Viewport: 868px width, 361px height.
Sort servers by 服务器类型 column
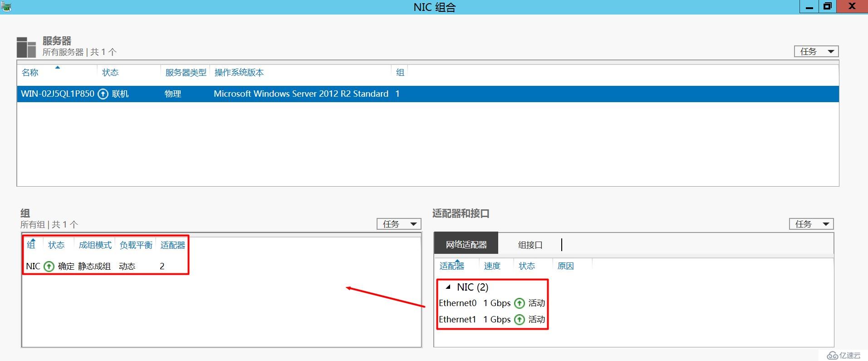186,73
